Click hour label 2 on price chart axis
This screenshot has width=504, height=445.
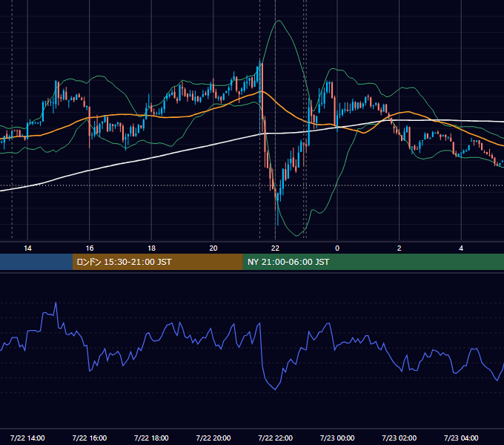[x=399, y=248]
